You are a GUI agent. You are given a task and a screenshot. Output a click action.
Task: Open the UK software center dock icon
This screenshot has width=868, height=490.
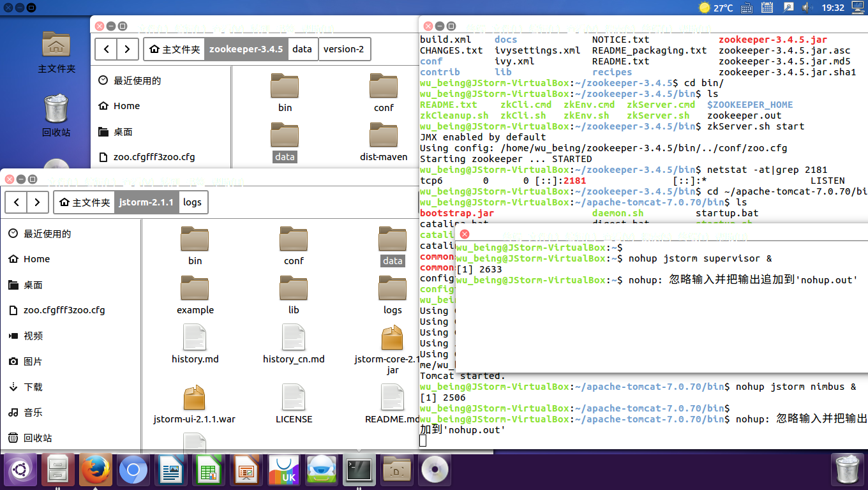284,471
